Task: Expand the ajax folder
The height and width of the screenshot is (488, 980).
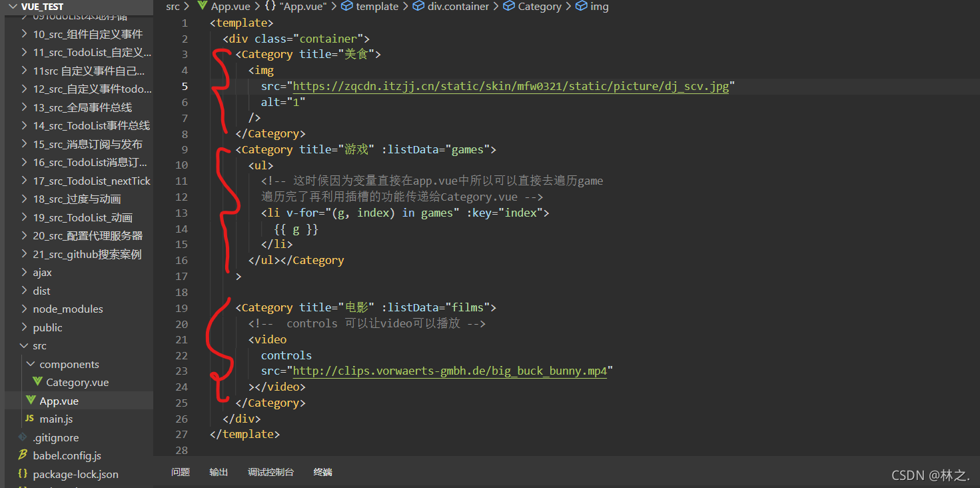Action: pyautogui.click(x=25, y=272)
